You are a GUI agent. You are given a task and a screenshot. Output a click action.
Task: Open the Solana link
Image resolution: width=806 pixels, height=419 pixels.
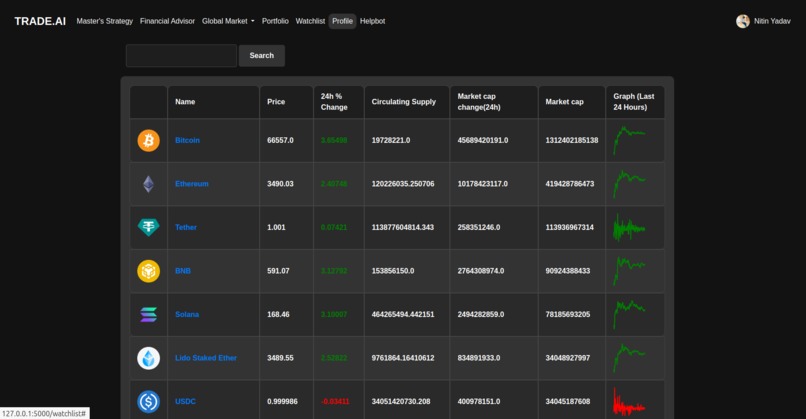point(187,315)
